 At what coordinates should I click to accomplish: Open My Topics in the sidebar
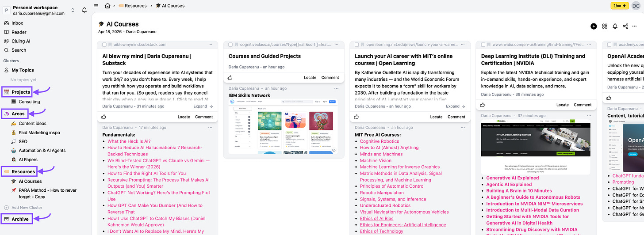pyautogui.click(x=23, y=70)
